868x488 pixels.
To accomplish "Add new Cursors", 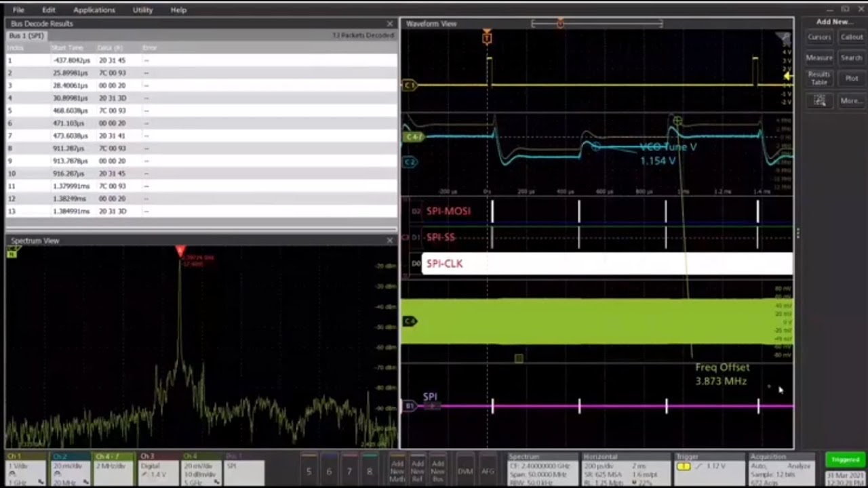I will point(819,37).
